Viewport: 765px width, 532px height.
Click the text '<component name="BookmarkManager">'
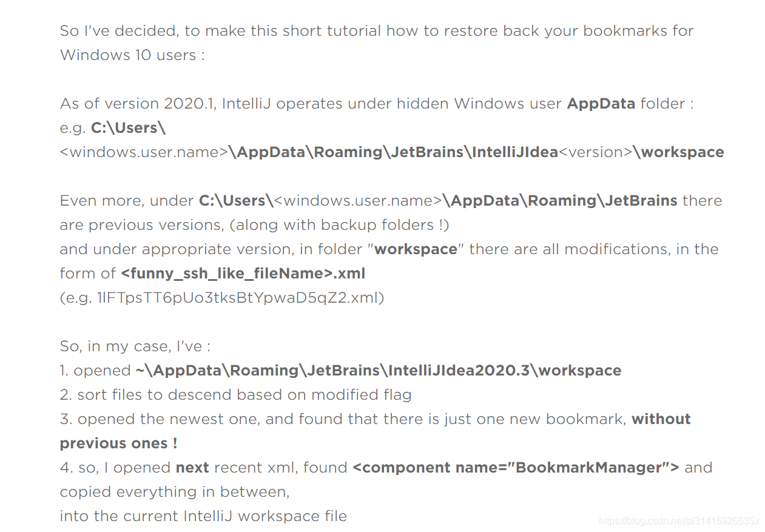516,468
